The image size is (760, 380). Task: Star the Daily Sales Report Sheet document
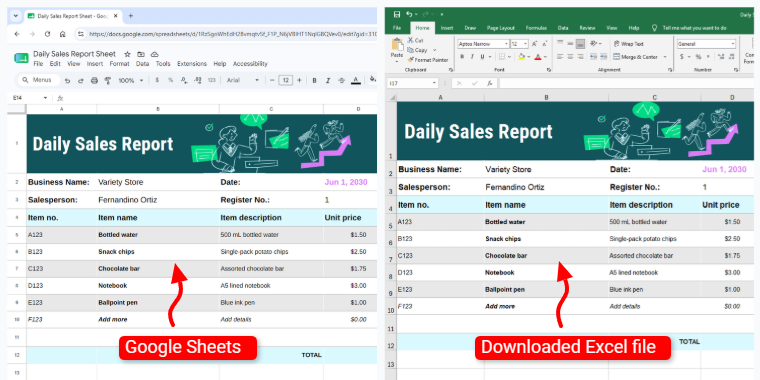click(127, 54)
